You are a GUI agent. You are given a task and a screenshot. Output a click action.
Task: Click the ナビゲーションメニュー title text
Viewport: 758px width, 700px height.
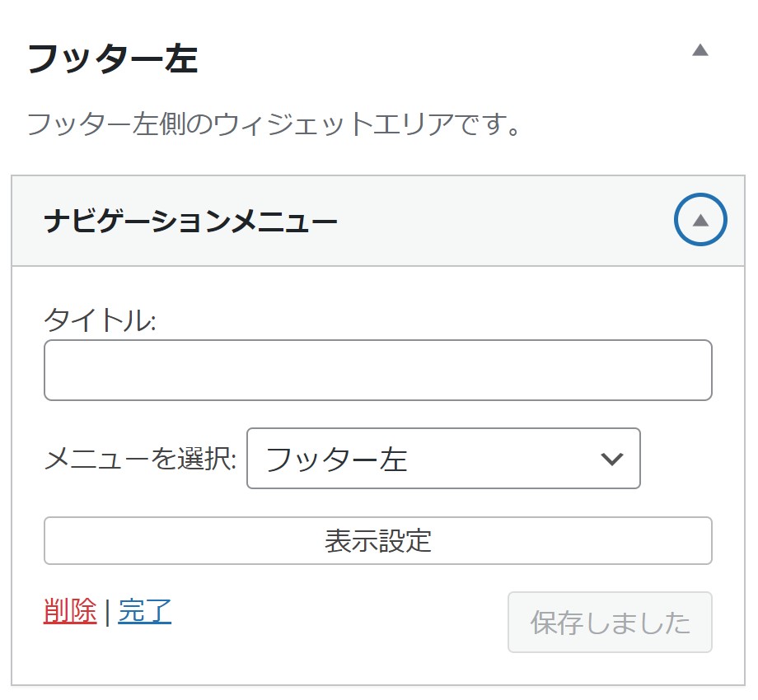pyautogui.click(x=190, y=222)
